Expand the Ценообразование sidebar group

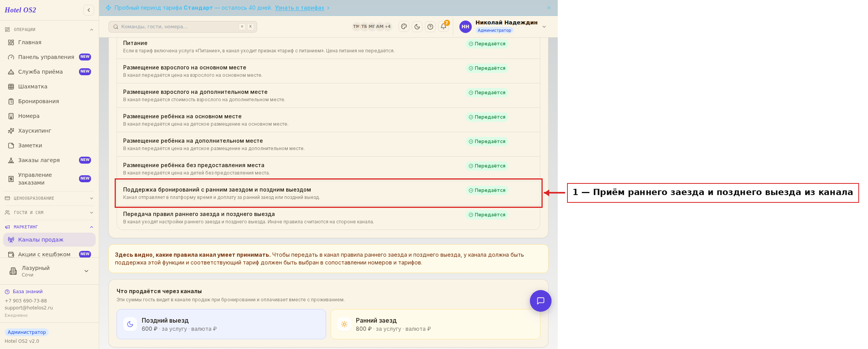pyautogui.click(x=49, y=198)
